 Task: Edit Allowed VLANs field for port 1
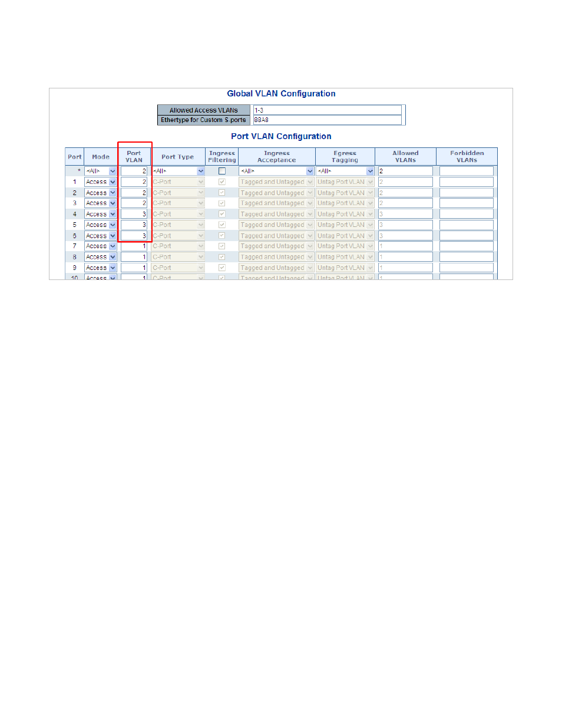(x=405, y=182)
